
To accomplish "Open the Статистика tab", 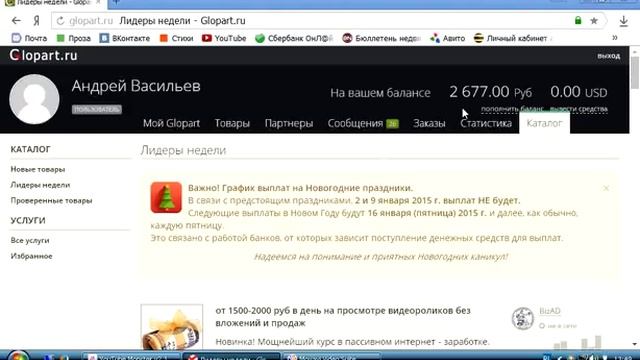I will (486, 123).
